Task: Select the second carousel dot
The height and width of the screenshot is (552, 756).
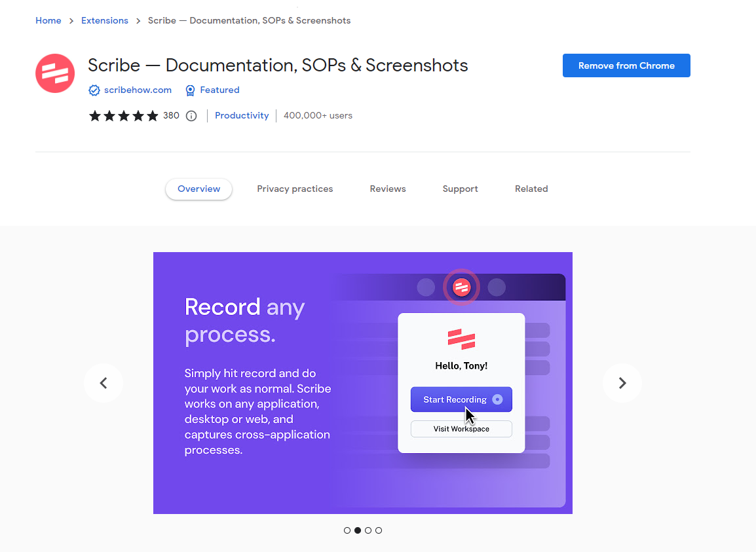Action: click(x=358, y=530)
